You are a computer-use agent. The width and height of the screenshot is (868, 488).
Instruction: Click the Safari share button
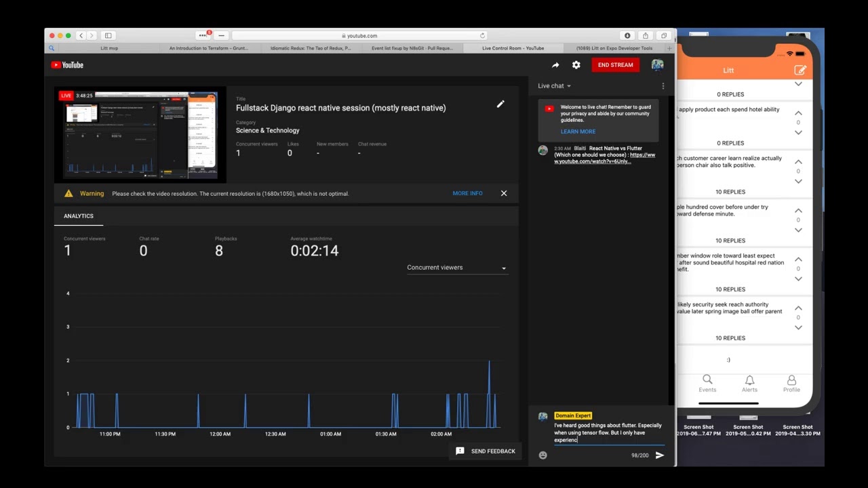click(x=646, y=36)
